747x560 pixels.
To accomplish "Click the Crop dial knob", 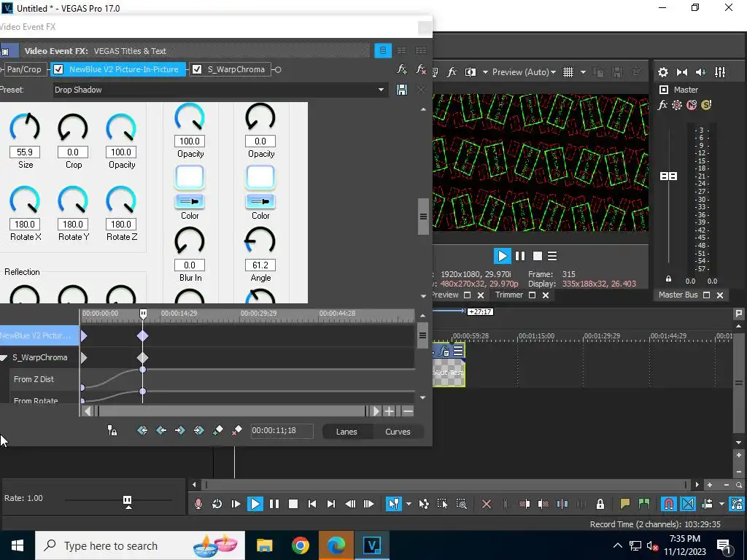I will tap(73, 128).
